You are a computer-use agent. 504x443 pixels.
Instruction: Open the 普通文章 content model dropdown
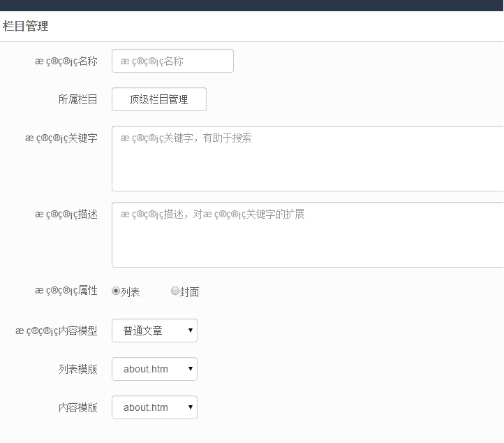pyautogui.click(x=154, y=331)
